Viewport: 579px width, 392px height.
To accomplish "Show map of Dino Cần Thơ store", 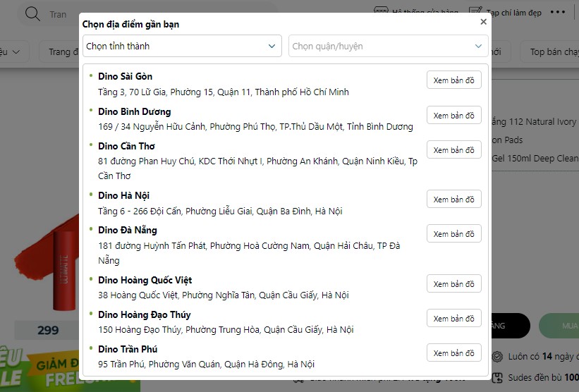I will click(x=454, y=150).
